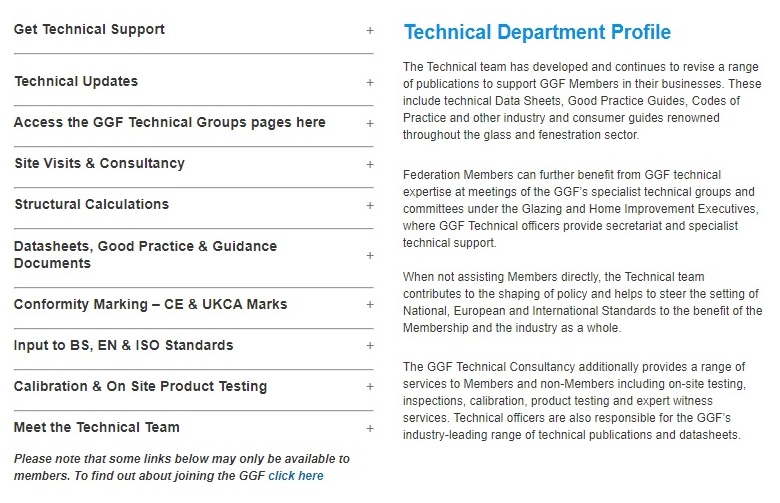
Task: Open Site Visits & Consultancy accordion title
Action: [x=99, y=164]
